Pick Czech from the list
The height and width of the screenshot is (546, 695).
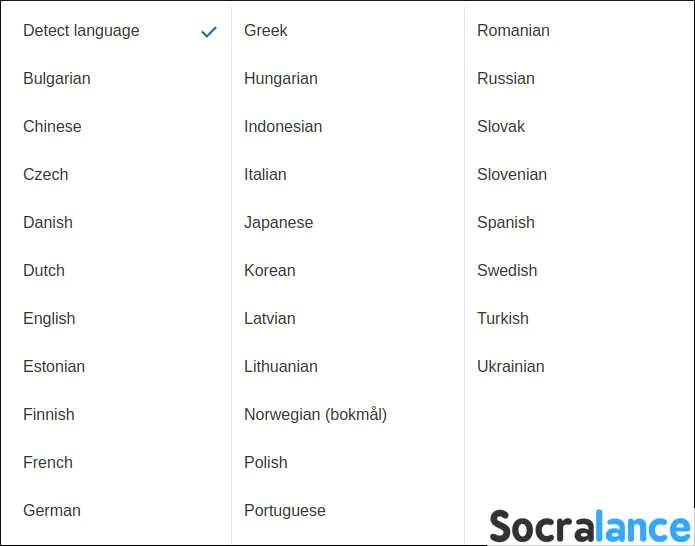tap(46, 175)
